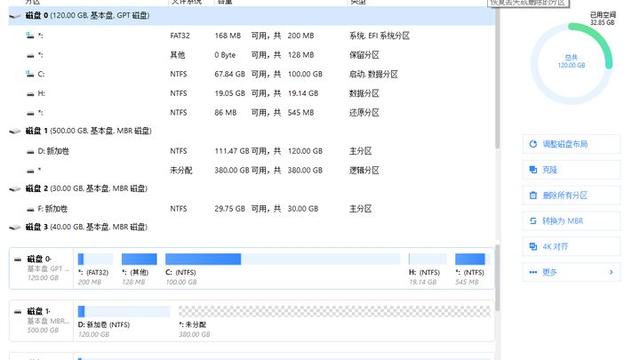Select the H: 19.14 GB partition row
640x360 pixels.
click(x=251, y=93)
